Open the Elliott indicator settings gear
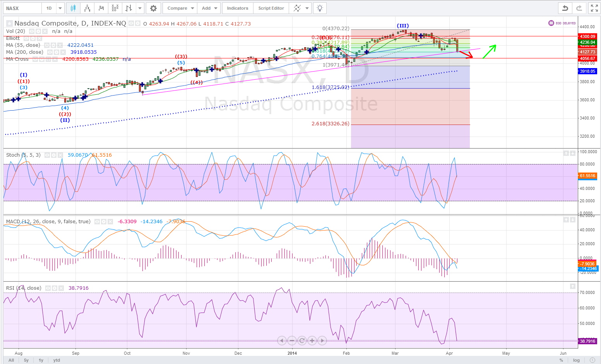 point(33,38)
